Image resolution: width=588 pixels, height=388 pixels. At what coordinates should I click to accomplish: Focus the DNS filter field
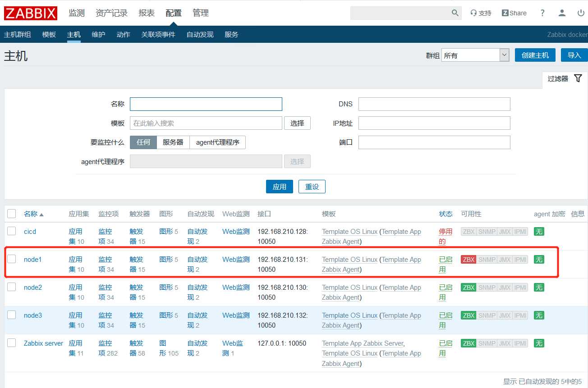tap(434, 104)
